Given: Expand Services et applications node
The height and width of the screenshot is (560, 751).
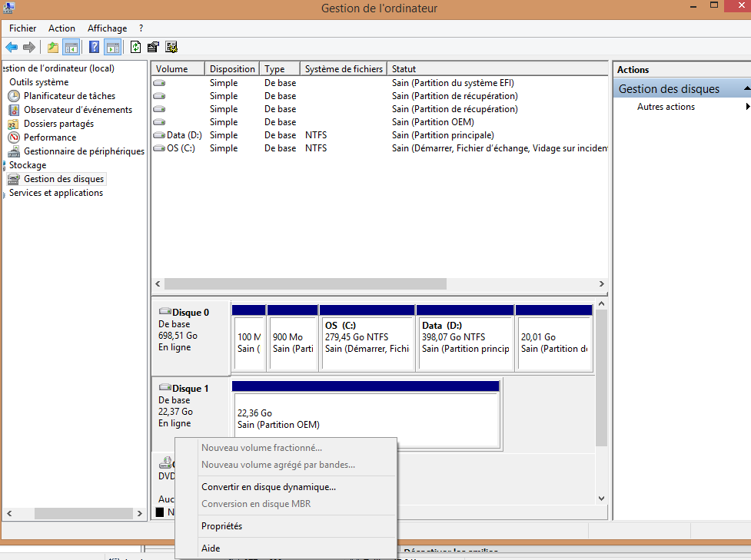Looking at the screenshot, I should (x=5, y=194).
